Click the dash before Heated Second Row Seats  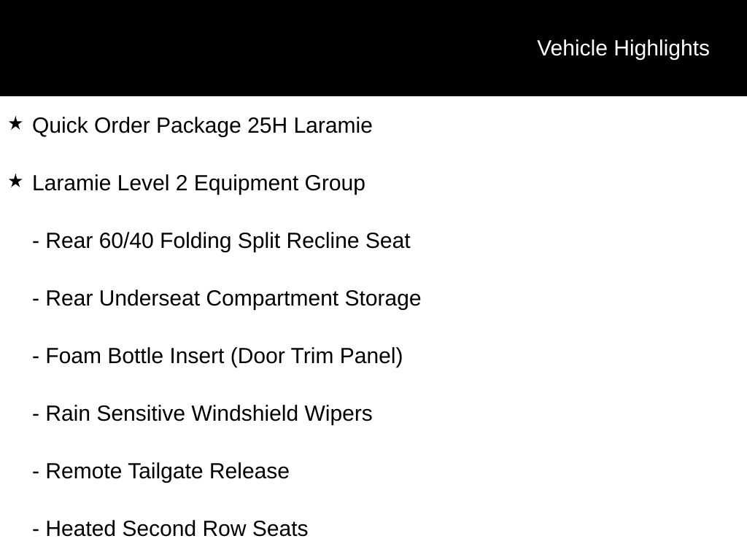(36, 529)
